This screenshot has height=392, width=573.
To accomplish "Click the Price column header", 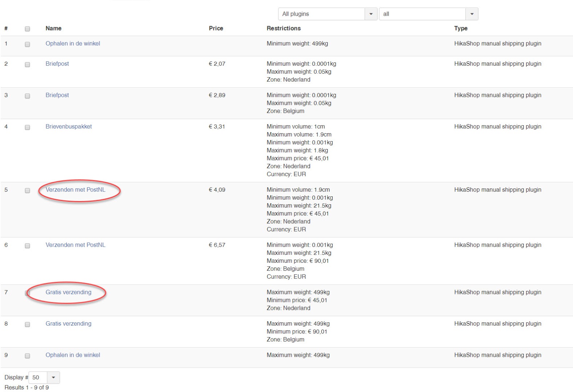I will click(x=216, y=28).
